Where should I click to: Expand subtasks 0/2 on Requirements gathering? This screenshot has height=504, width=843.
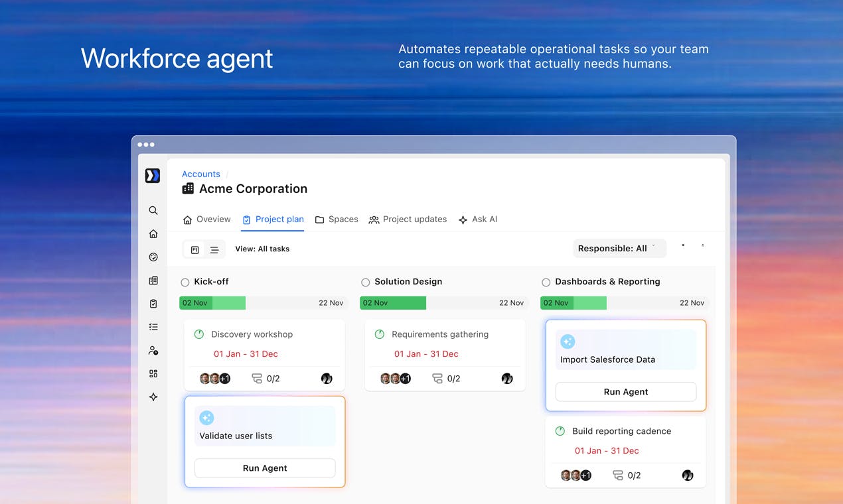coord(447,379)
